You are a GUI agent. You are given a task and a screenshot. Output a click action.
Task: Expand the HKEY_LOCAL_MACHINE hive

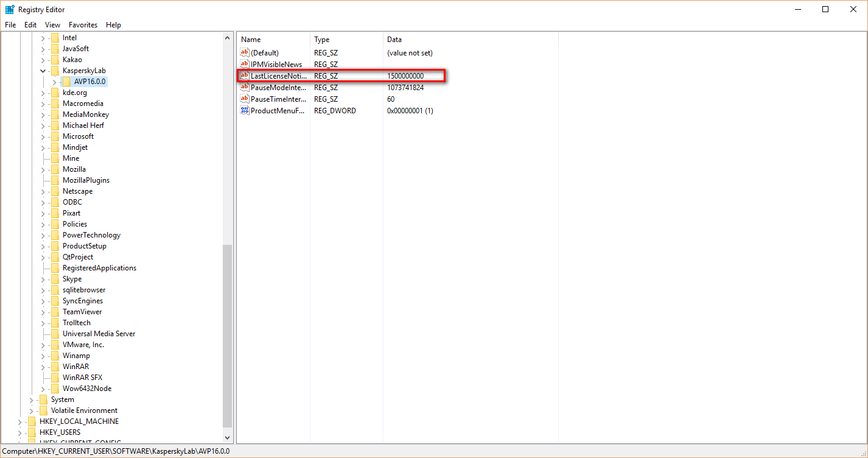click(20, 421)
